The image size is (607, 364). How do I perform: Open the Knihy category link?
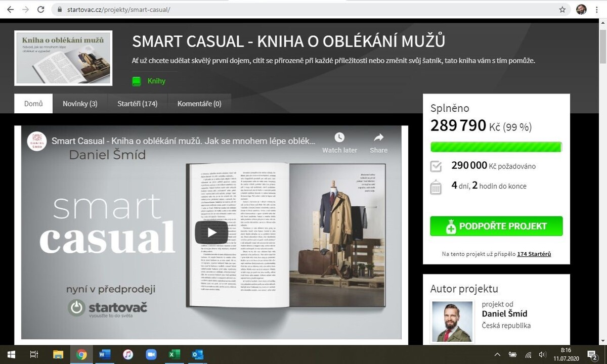(x=156, y=81)
